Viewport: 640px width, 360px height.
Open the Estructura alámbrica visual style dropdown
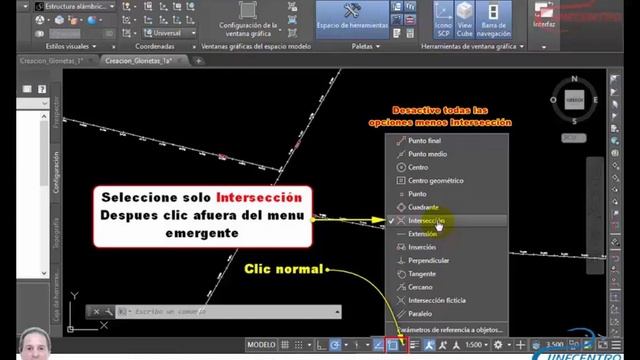(x=74, y=7)
